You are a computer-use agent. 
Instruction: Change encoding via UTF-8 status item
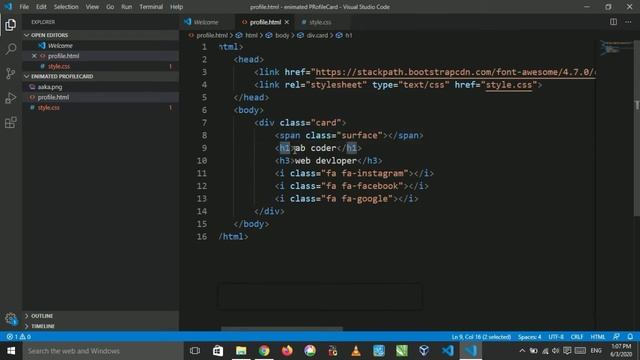[556, 337]
